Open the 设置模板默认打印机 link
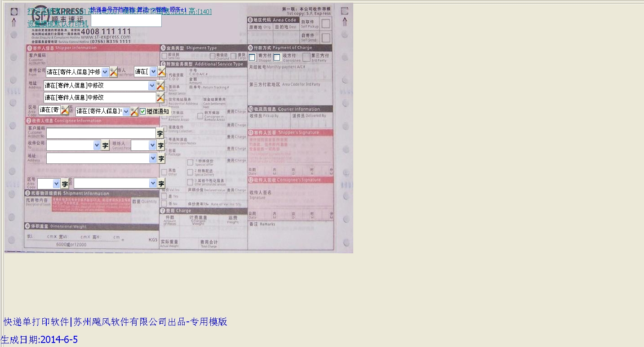The height and width of the screenshot is (347, 644). click(x=58, y=24)
